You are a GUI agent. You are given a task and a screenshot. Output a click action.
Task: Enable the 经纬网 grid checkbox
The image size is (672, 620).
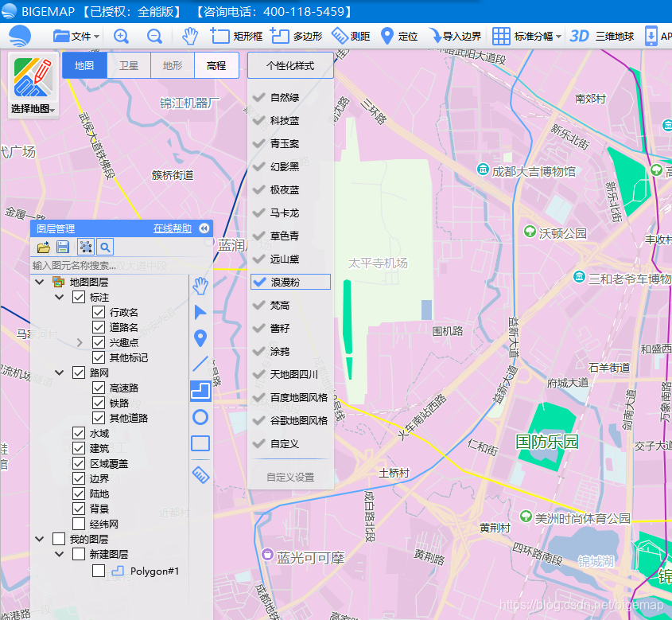click(x=79, y=524)
